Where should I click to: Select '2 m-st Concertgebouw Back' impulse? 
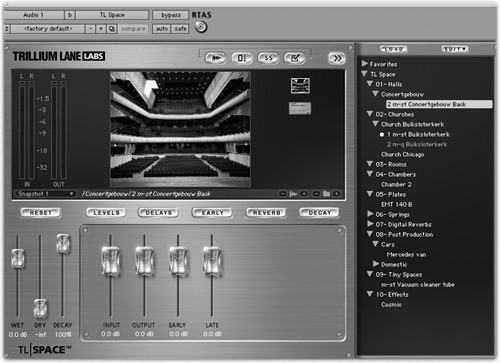tap(439, 104)
